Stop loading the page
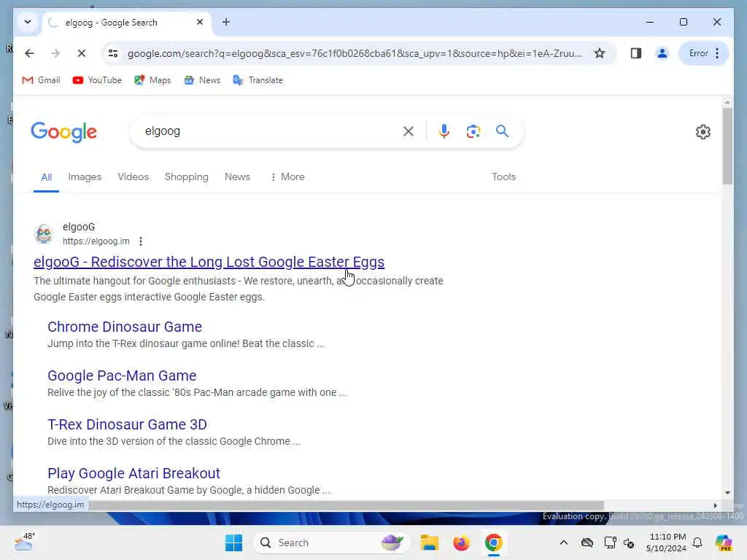 coord(82,53)
